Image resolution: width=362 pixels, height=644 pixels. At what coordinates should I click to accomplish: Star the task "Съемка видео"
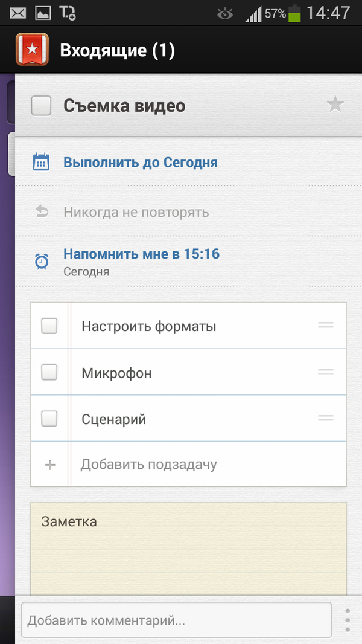pos(335,104)
